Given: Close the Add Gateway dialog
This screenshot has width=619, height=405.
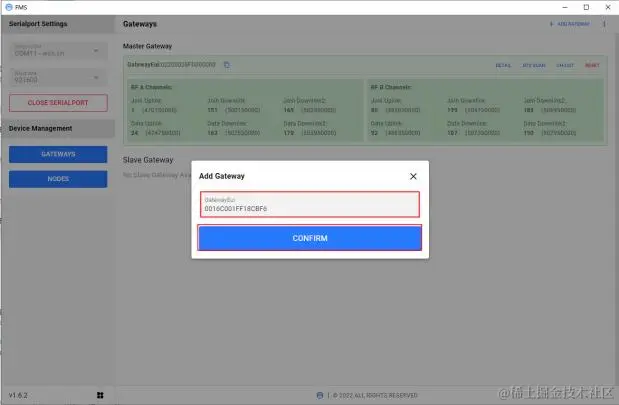Looking at the screenshot, I should 413,176.
